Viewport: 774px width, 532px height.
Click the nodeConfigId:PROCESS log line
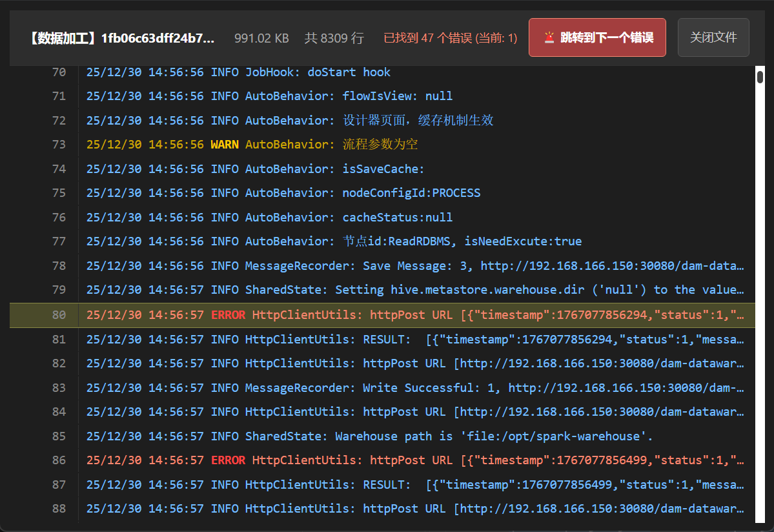283,193
